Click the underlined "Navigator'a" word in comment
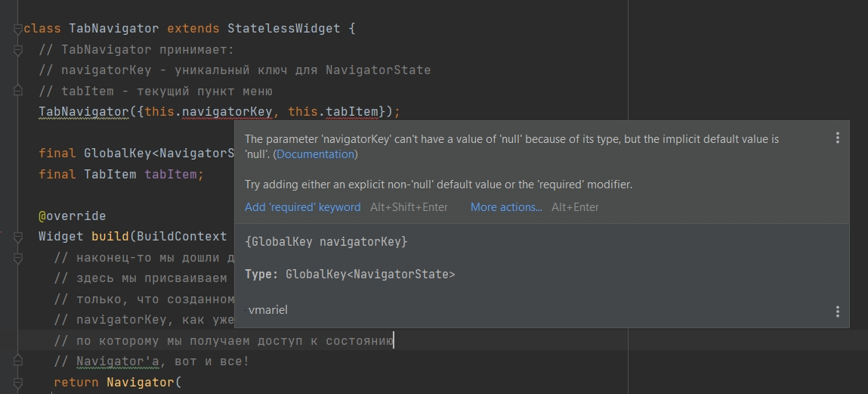 pos(118,361)
